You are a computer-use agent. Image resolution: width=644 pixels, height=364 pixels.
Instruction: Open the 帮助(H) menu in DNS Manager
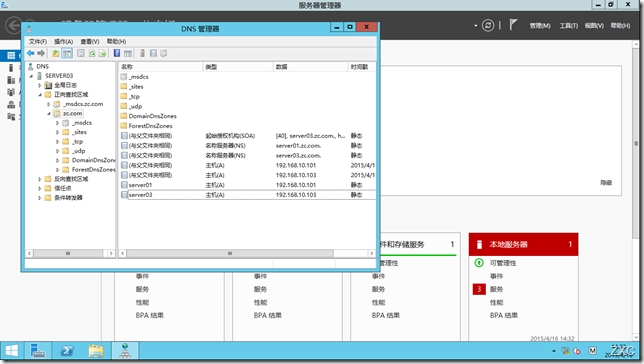pos(117,41)
